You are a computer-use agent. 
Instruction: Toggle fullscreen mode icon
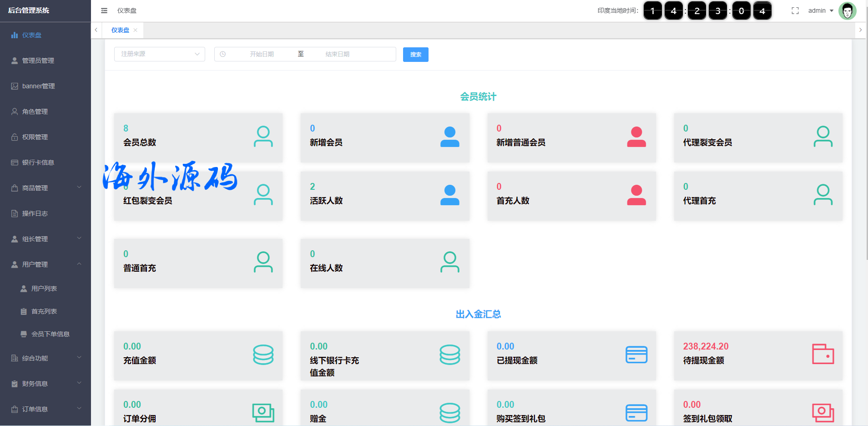click(795, 10)
